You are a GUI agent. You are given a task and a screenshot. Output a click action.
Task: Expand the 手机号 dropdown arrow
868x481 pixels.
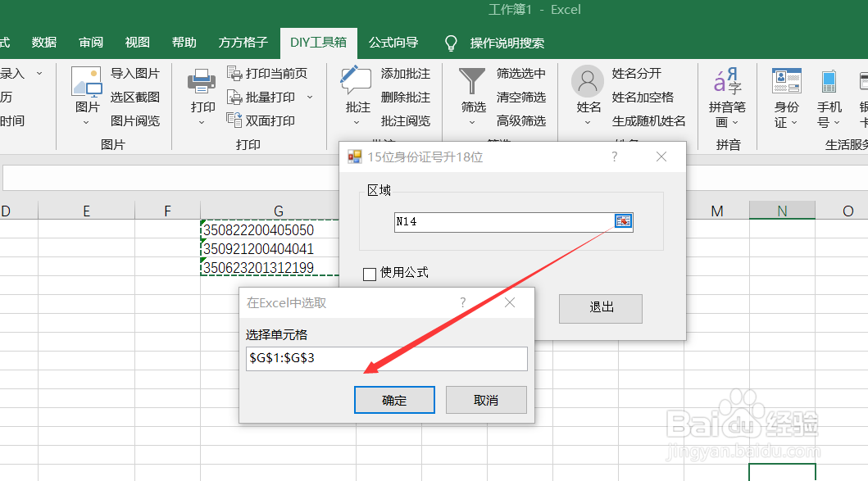[x=837, y=122]
